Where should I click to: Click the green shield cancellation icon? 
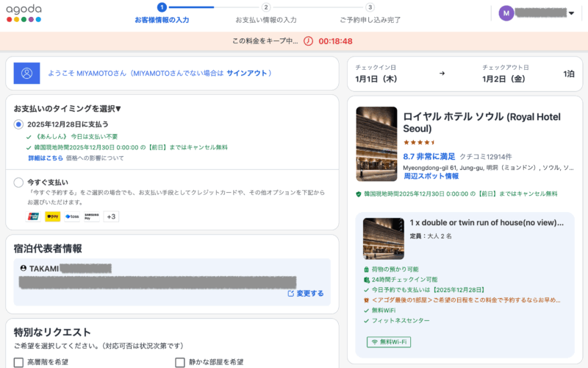[x=359, y=194]
